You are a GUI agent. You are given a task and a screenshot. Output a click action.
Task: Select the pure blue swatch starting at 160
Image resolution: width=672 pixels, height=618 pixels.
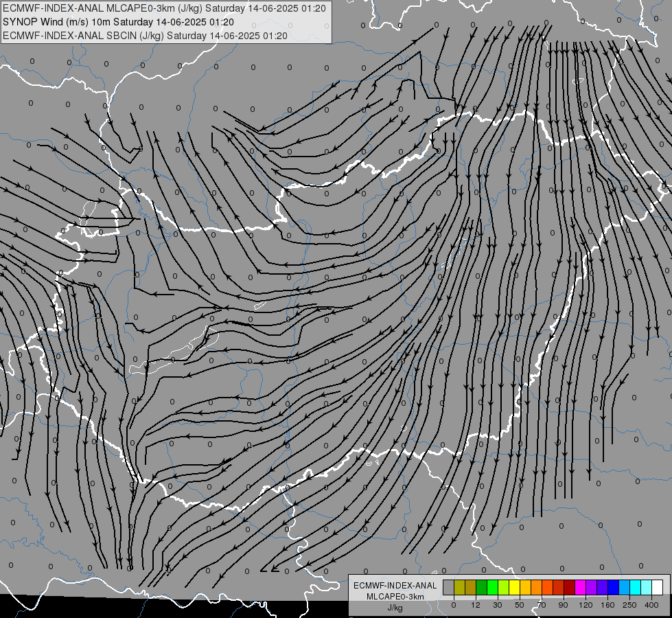[x=613, y=588]
